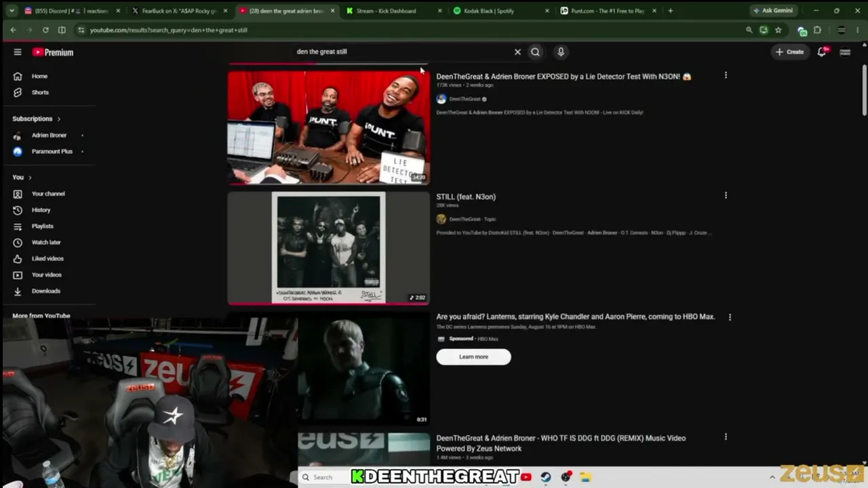Open more options for STILL (feat. N3on)
This screenshot has width=868, height=488.
(726, 195)
